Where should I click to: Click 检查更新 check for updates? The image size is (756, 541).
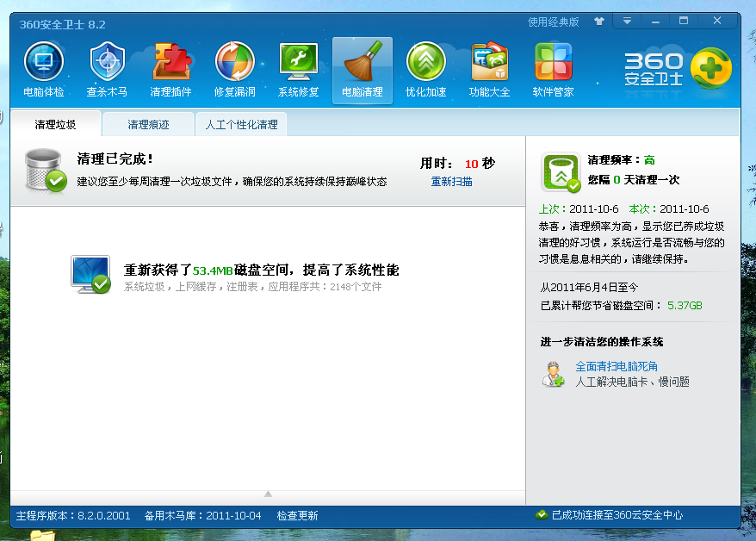(x=297, y=515)
